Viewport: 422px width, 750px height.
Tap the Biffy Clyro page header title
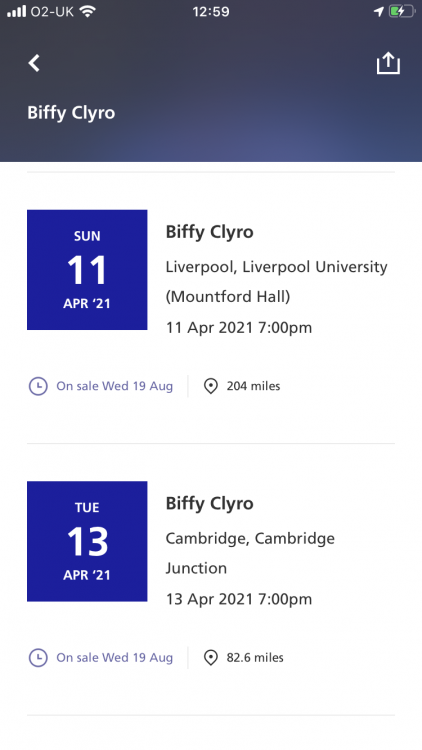tap(71, 113)
